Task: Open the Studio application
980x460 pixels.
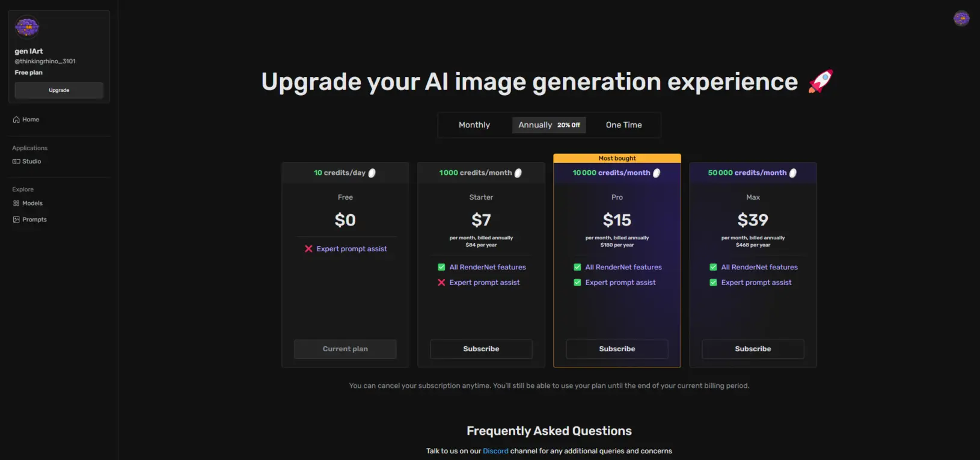Action: (27, 161)
